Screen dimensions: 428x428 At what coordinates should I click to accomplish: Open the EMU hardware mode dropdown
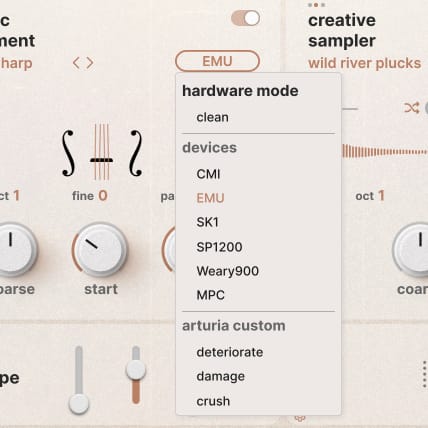coord(217,61)
